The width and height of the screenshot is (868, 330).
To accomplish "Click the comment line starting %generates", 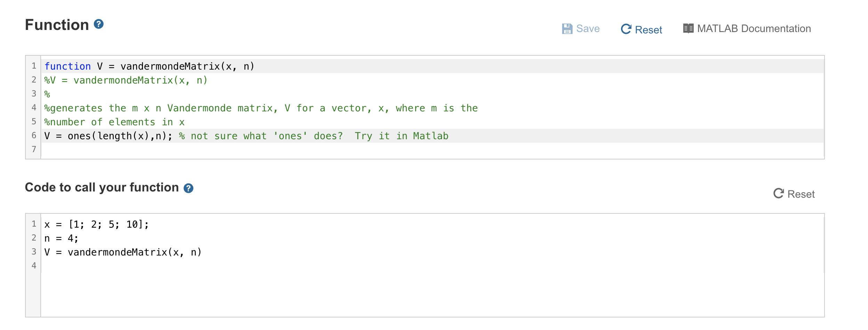I will pos(261,108).
